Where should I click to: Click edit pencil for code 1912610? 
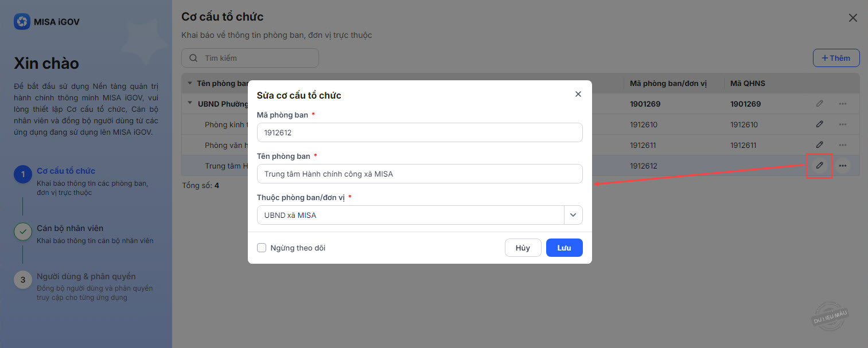[820, 124]
